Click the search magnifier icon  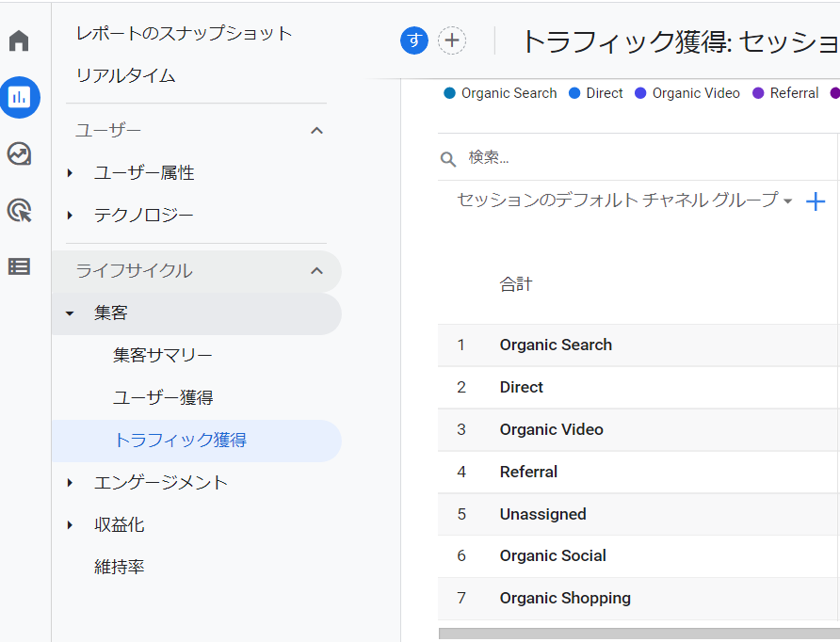tap(448, 158)
